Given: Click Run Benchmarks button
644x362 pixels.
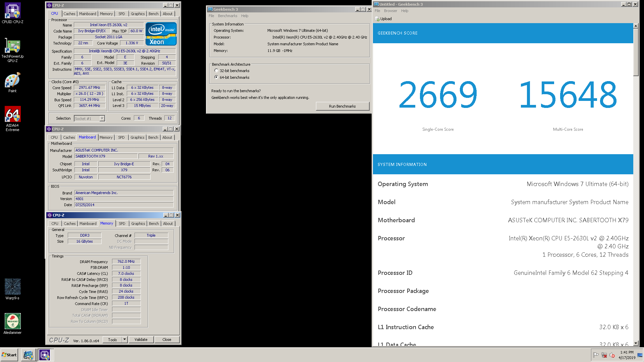Looking at the screenshot, I should [x=342, y=106].
